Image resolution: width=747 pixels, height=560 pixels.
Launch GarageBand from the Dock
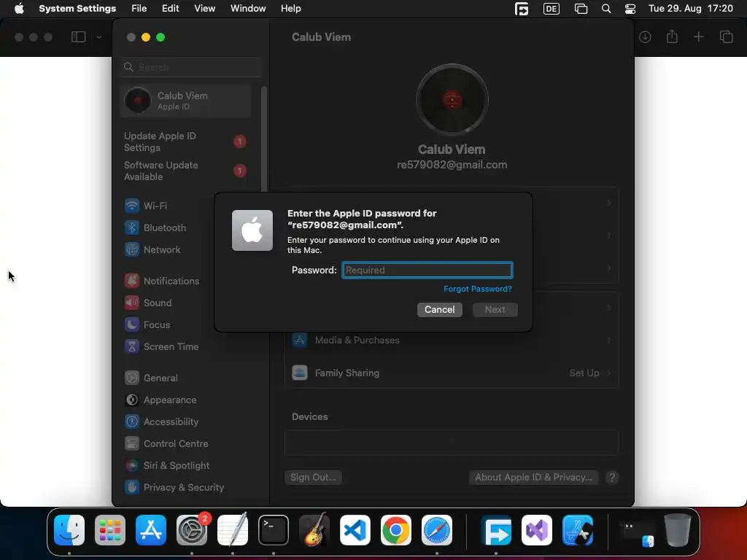point(314,530)
